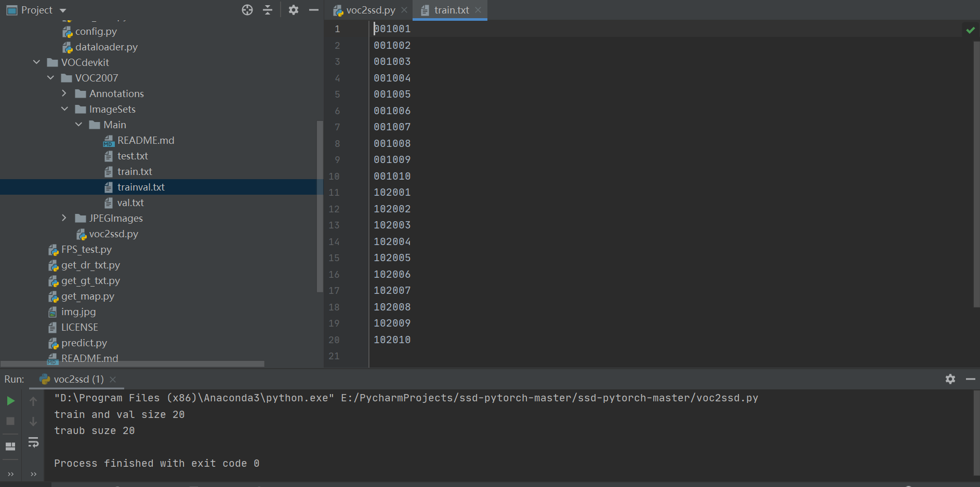This screenshot has height=487, width=980.
Task: Select opened file using the crosshair icon
Action: click(247, 9)
